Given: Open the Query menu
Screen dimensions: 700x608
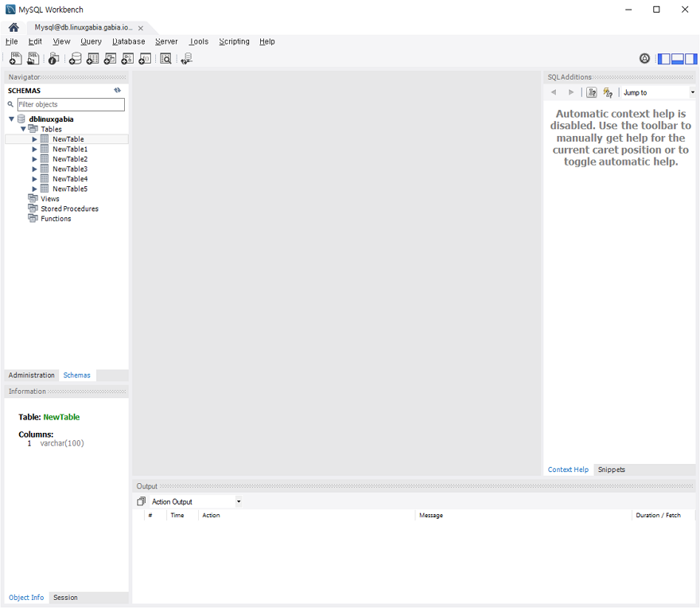Looking at the screenshot, I should coord(91,41).
